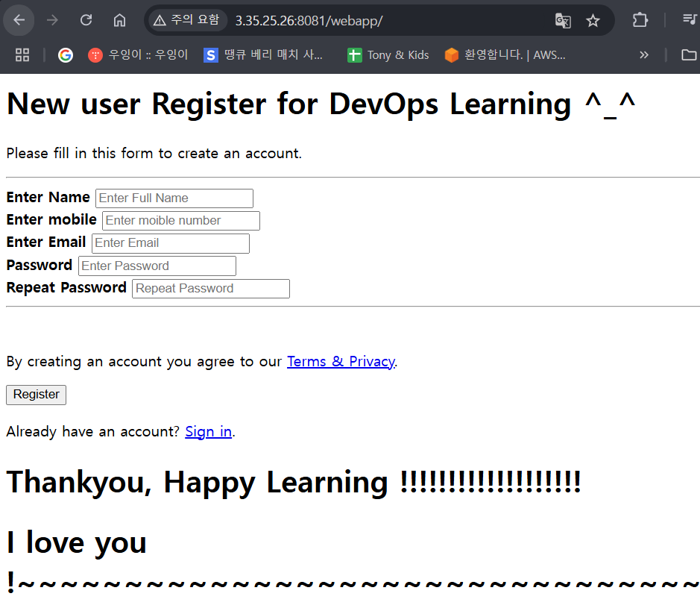Focus the Enter Email field
This screenshot has height=614, width=700.
coord(171,243)
